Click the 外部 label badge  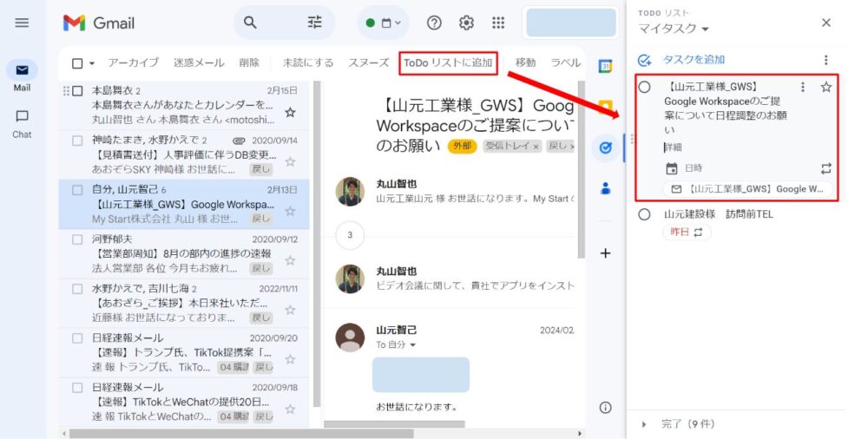pos(462,146)
